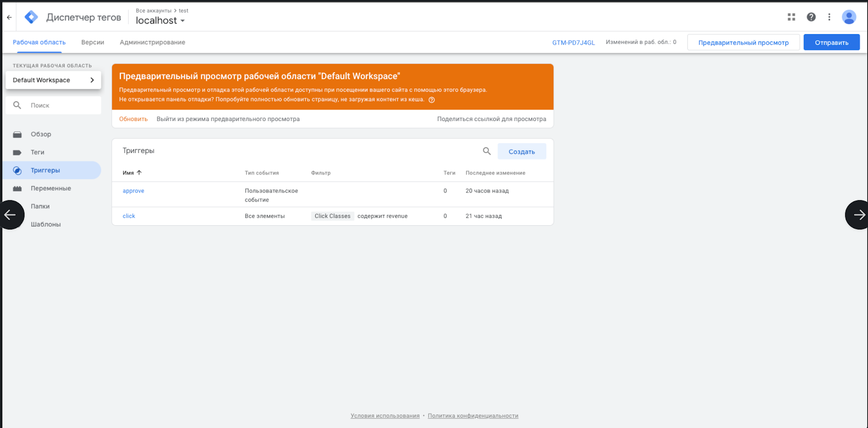Switch to the Администрирование tab
Screen dimensions: 868x428
[x=152, y=42]
